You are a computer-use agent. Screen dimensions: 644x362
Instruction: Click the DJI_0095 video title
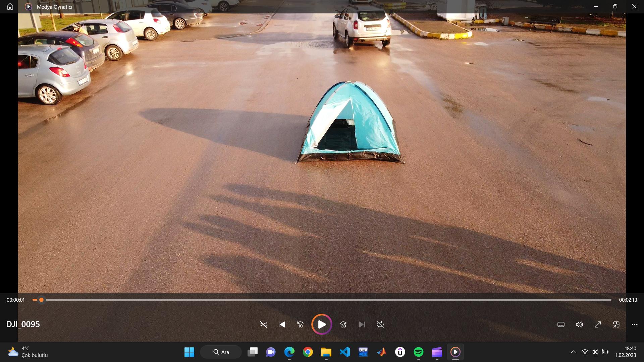23,324
